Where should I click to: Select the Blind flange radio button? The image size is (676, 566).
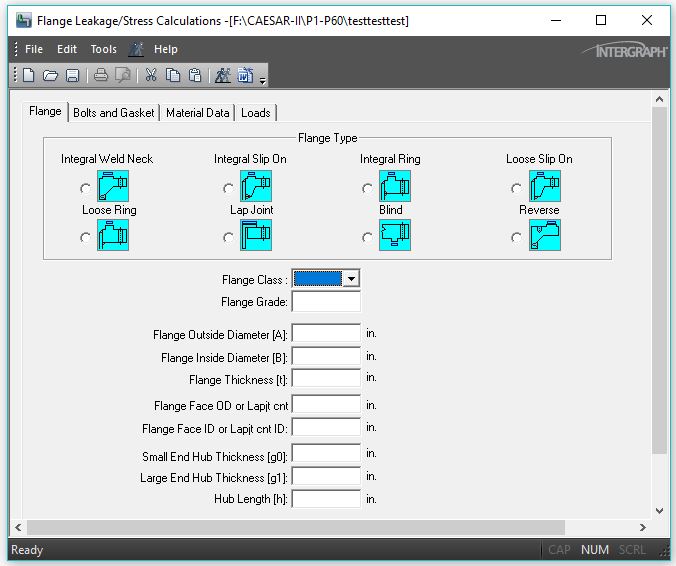tap(367, 238)
